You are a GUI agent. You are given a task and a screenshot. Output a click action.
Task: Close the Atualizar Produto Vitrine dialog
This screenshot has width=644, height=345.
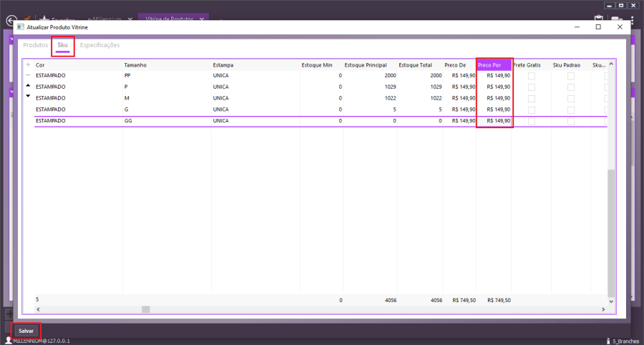(x=620, y=27)
